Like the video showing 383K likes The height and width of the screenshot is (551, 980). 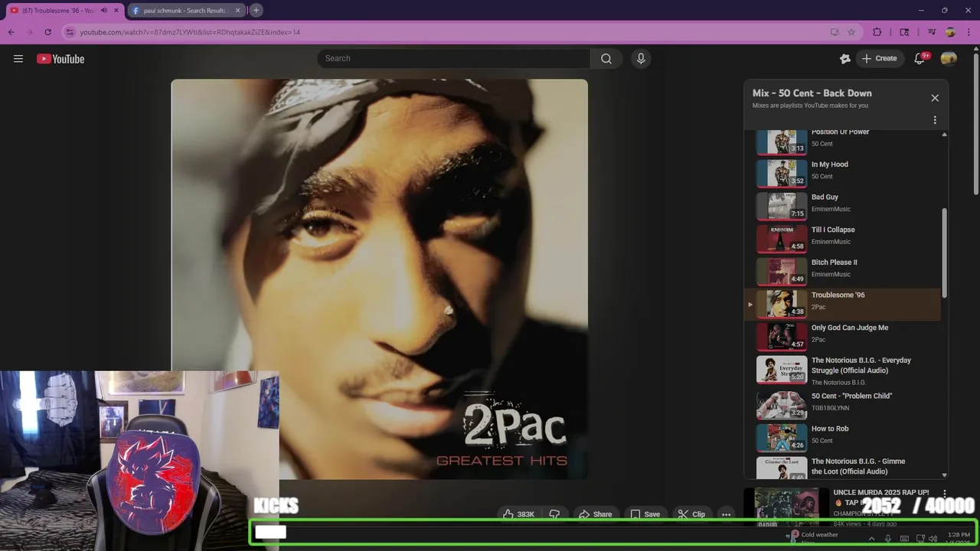coord(518,514)
